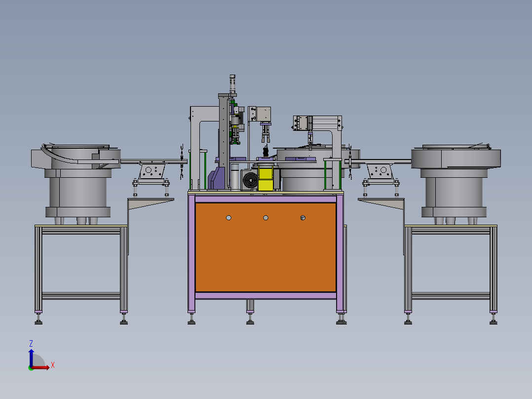
Task: Click the red X axis of the triad
Action: tap(41, 367)
